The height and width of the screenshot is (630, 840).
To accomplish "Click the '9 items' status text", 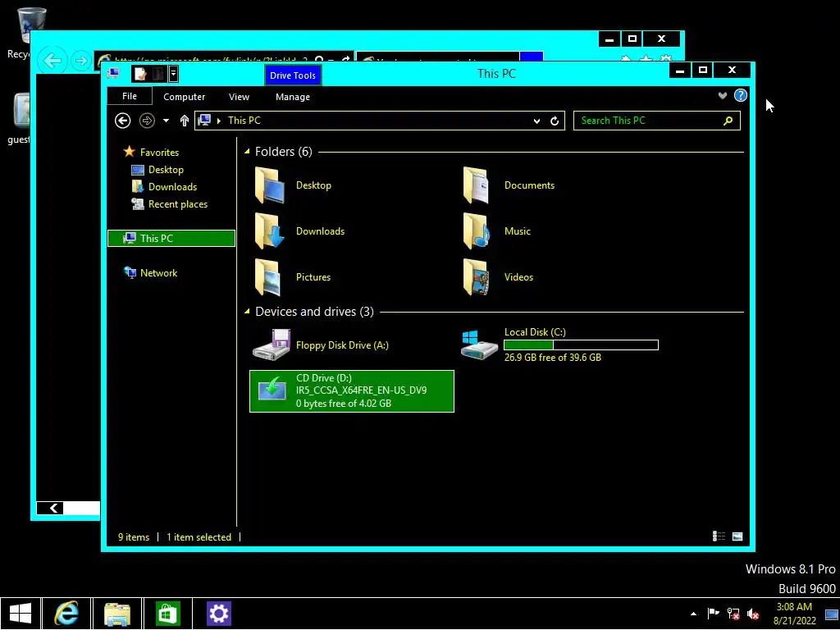I will point(134,537).
